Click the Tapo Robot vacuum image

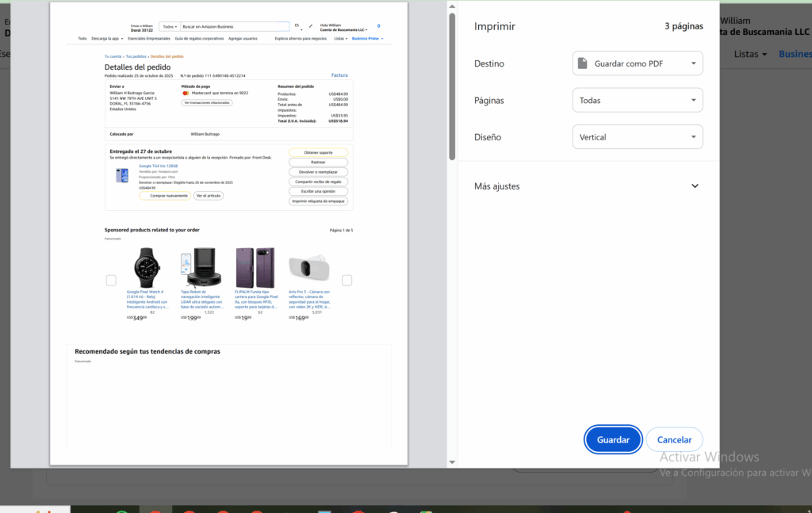201,267
